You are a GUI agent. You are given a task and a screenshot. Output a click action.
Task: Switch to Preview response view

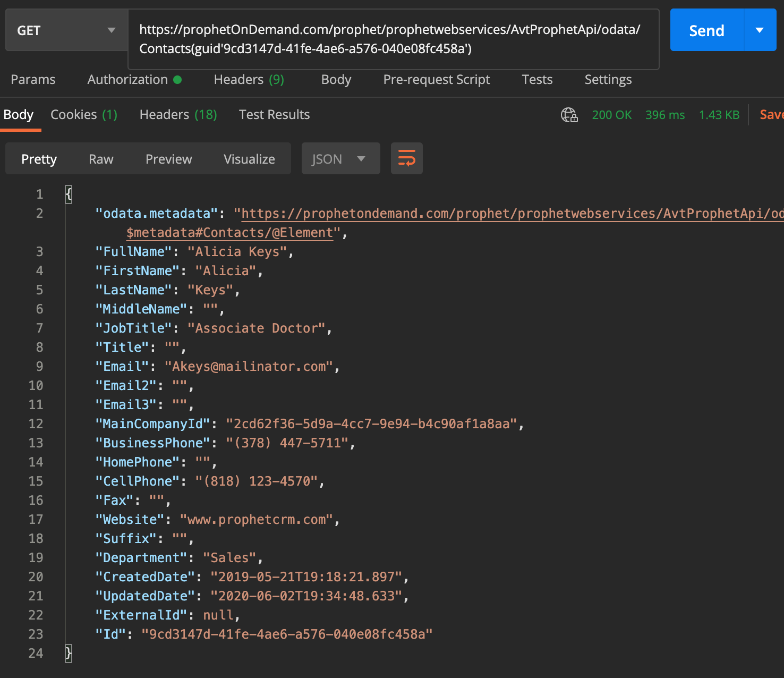tap(169, 159)
